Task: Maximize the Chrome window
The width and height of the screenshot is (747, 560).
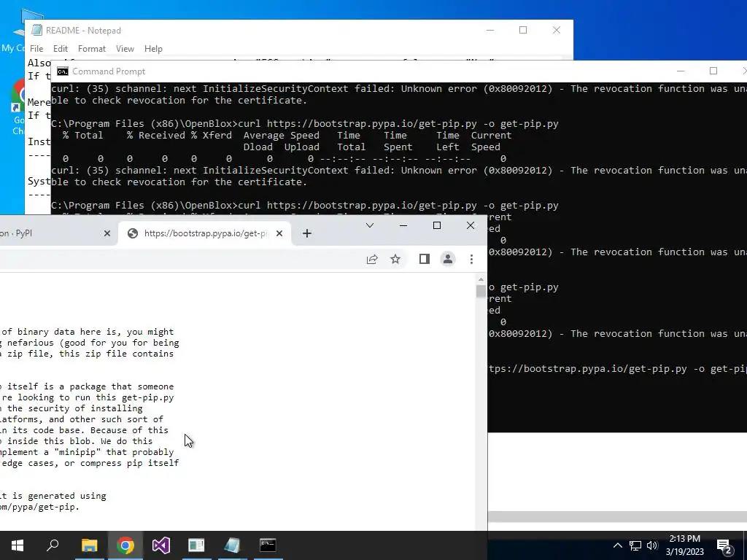Action: pyautogui.click(x=437, y=225)
